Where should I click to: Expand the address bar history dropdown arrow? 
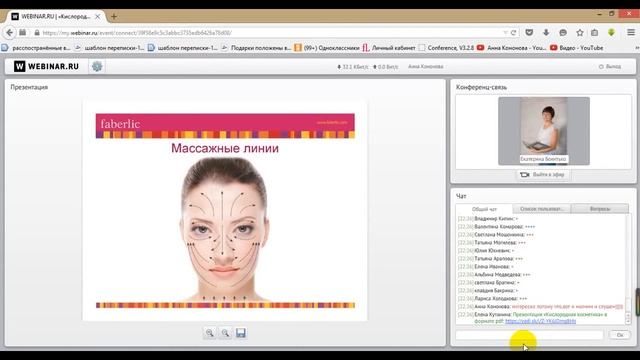pos(505,33)
